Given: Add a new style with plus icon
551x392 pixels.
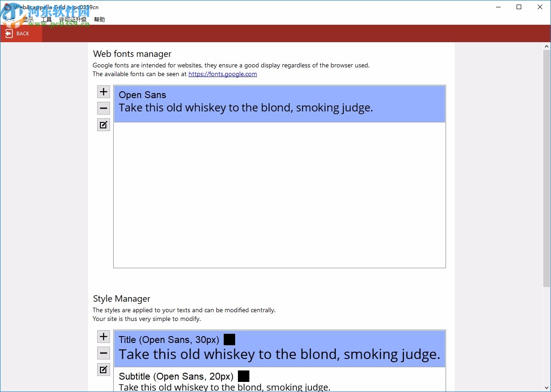Looking at the screenshot, I should click(x=104, y=337).
